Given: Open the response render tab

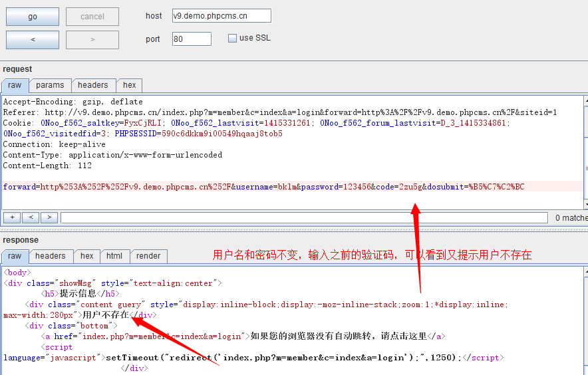Looking at the screenshot, I should point(148,256).
